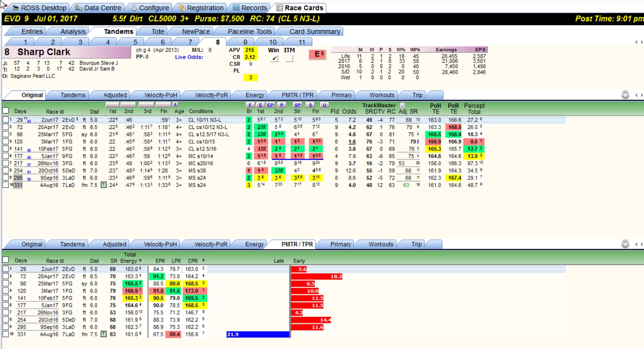The width and height of the screenshot is (644, 349).
Task: Open the Card Summmary tab
Action: coord(315,32)
